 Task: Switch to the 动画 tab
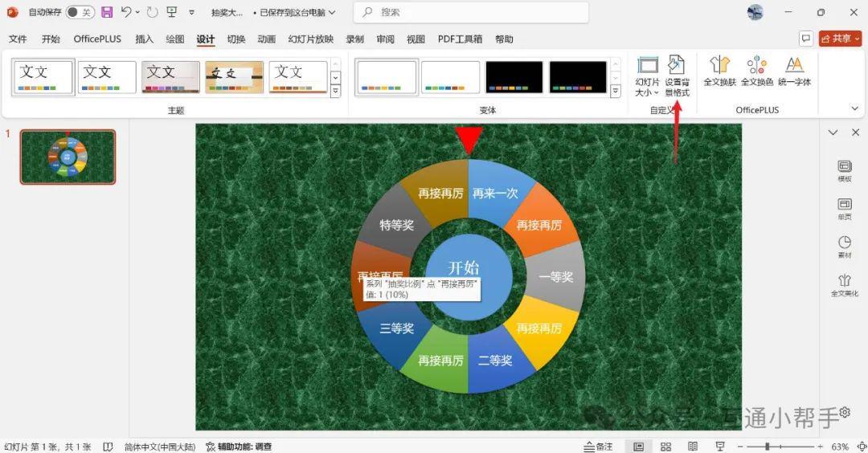267,39
